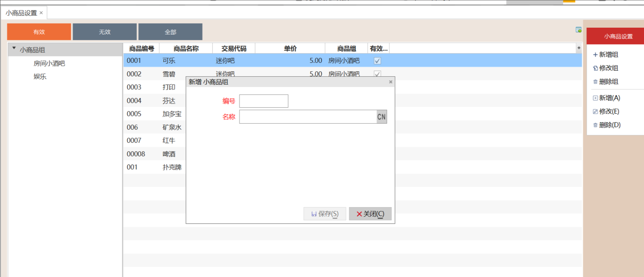Screen dimensions: 644x277
Task: Click the 修改(E) pencil icon
Action: coord(595,111)
